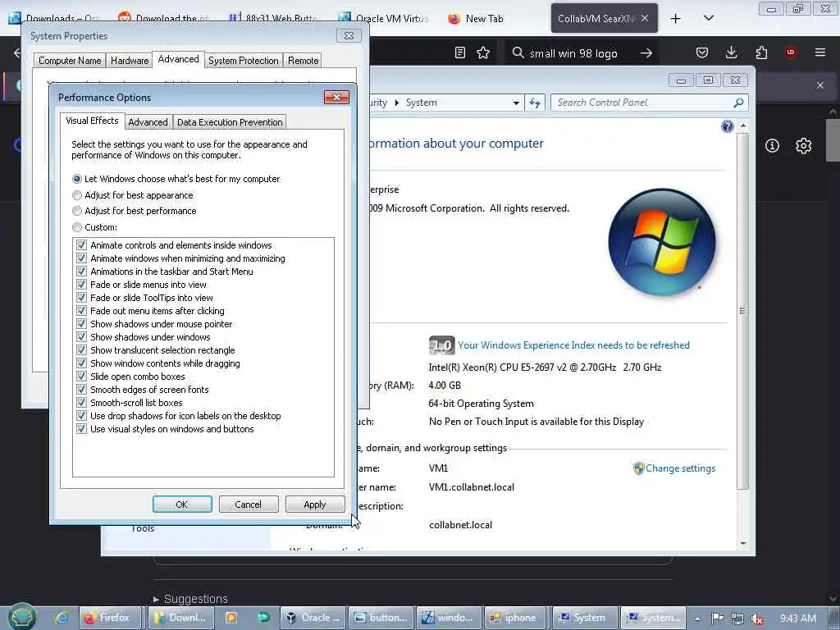Open Firefox reader view icon

459,52
